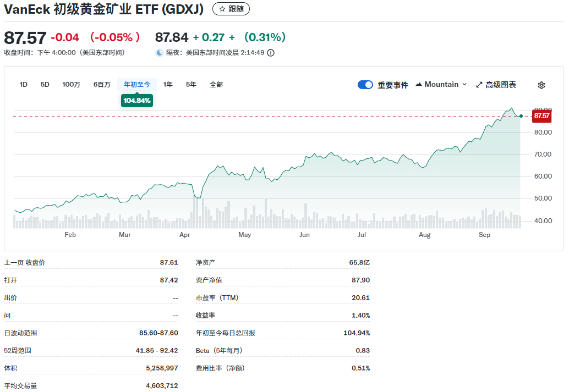The width and height of the screenshot is (569, 392).
Task: Click the 年初至今每日总回报 value 104.94%
Action: click(357, 333)
